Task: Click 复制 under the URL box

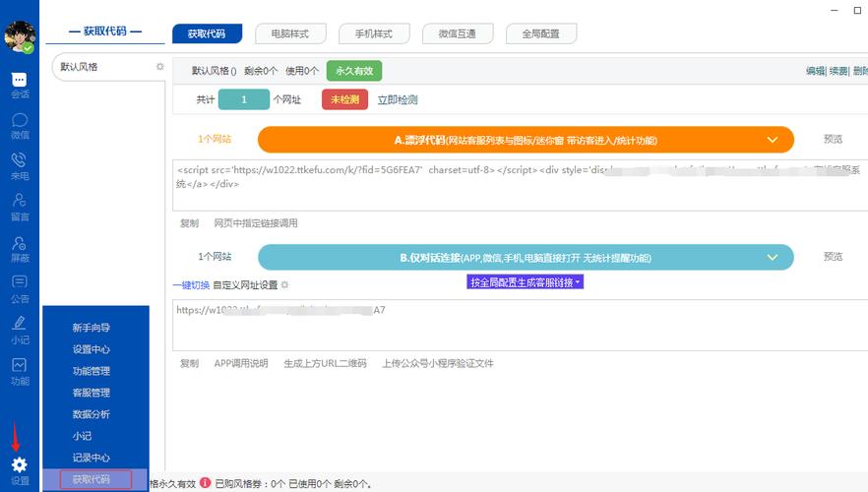Action: [x=189, y=363]
